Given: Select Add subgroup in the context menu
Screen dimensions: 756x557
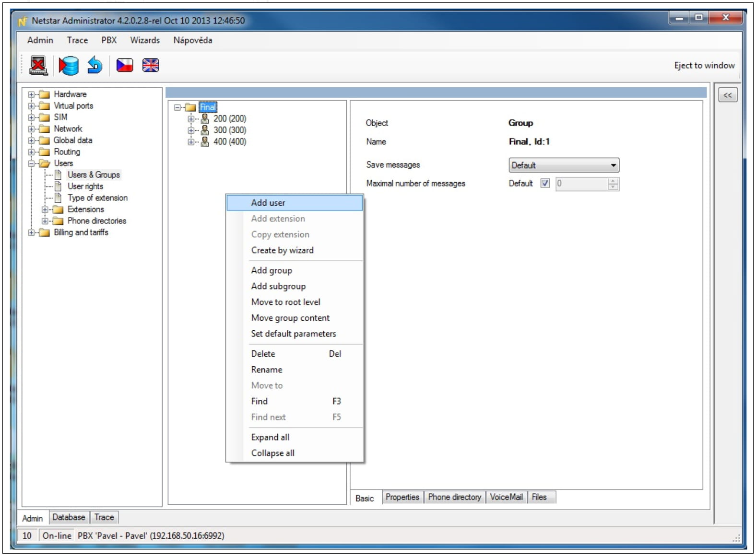Looking at the screenshot, I should [295, 286].
